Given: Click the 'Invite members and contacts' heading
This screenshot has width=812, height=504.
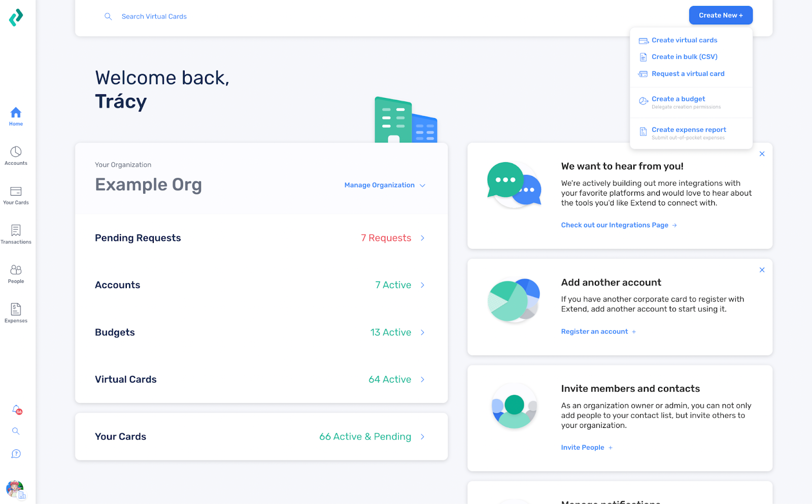Looking at the screenshot, I should [x=630, y=388].
